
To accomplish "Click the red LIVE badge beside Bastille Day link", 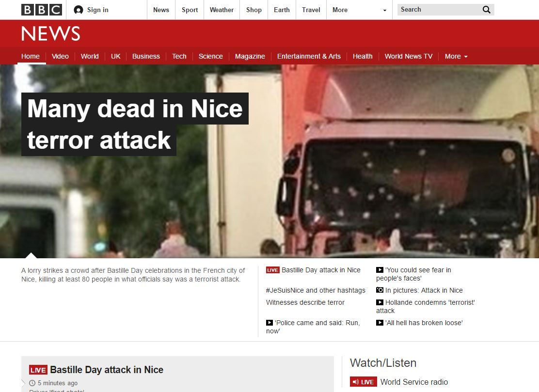I will pyautogui.click(x=272, y=270).
